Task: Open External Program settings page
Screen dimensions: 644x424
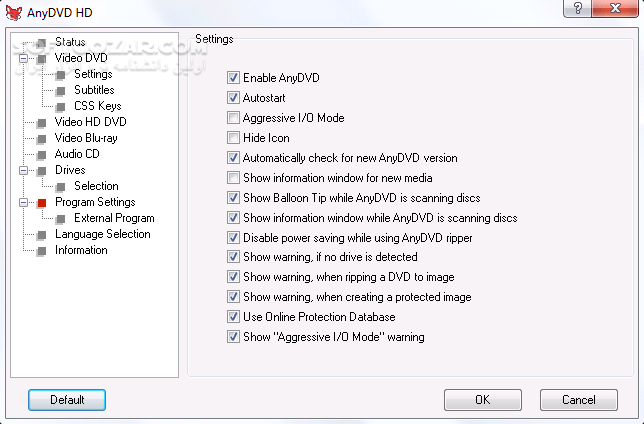Action: (x=114, y=218)
